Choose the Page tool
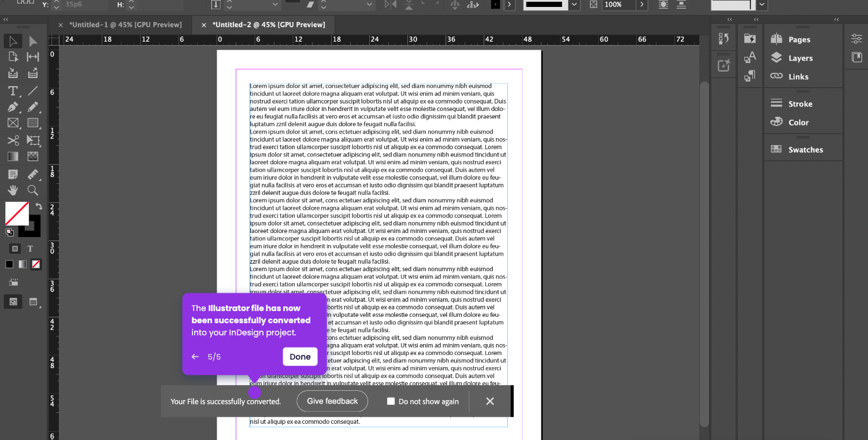 point(13,57)
